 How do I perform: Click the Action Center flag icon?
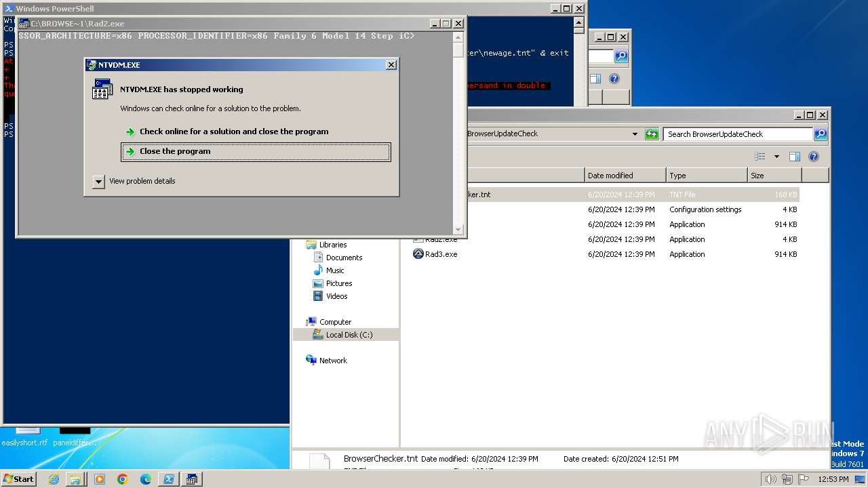coord(804,479)
